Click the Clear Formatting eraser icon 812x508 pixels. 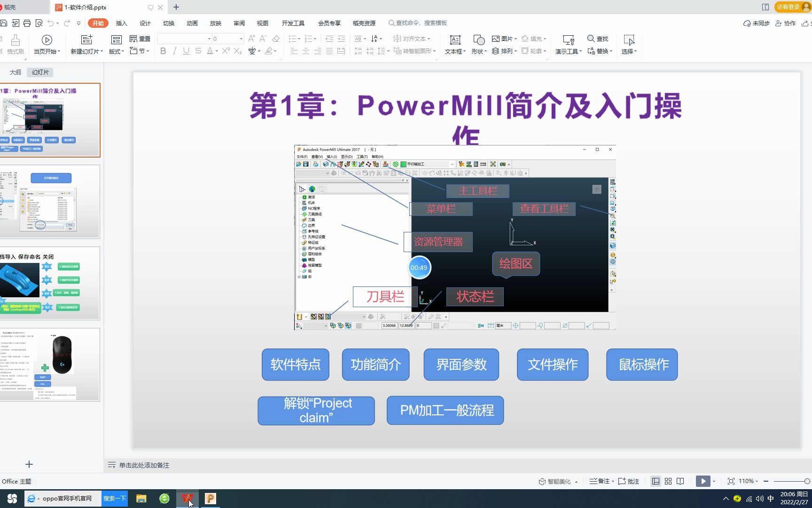click(276, 39)
